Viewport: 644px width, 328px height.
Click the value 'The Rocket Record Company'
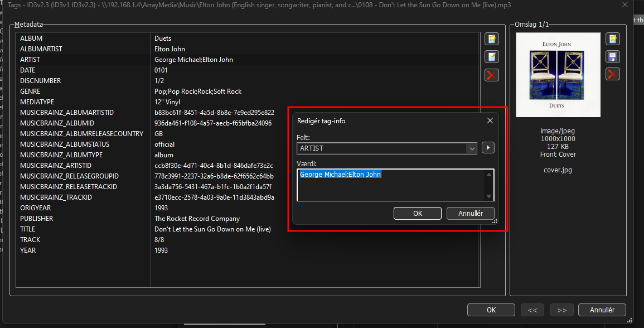tap(197, 219)
